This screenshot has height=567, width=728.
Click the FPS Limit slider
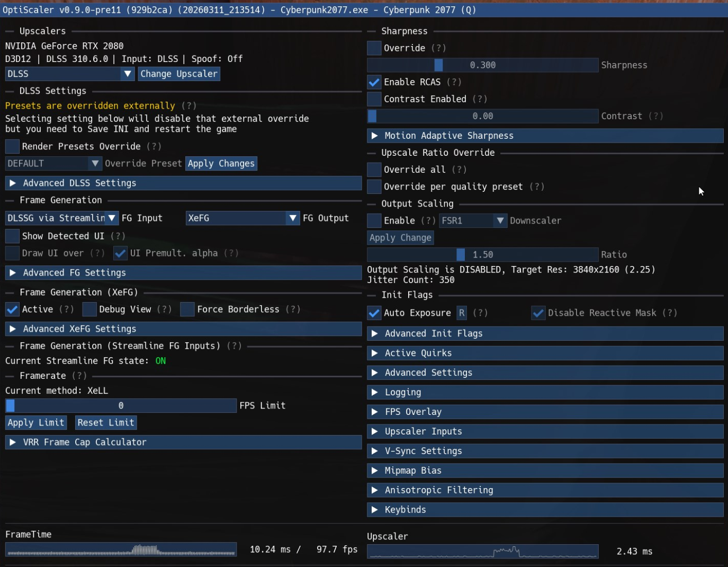click(x=121, y=406)
